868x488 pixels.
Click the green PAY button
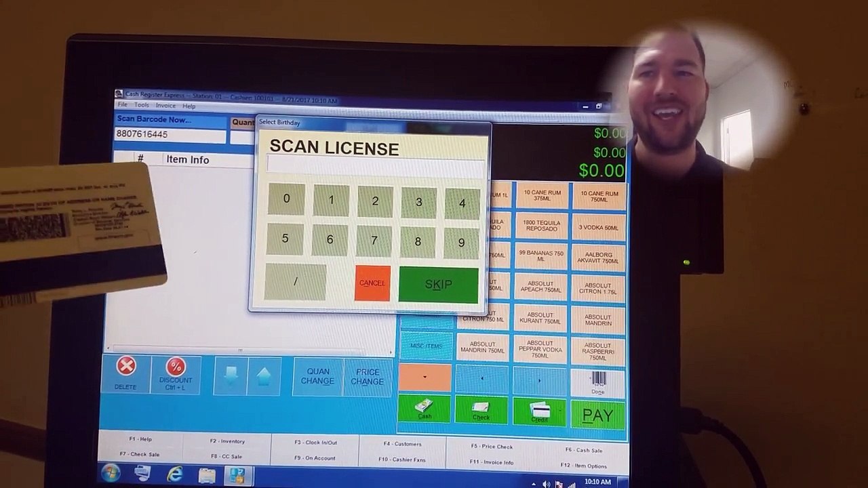(597, 415)
